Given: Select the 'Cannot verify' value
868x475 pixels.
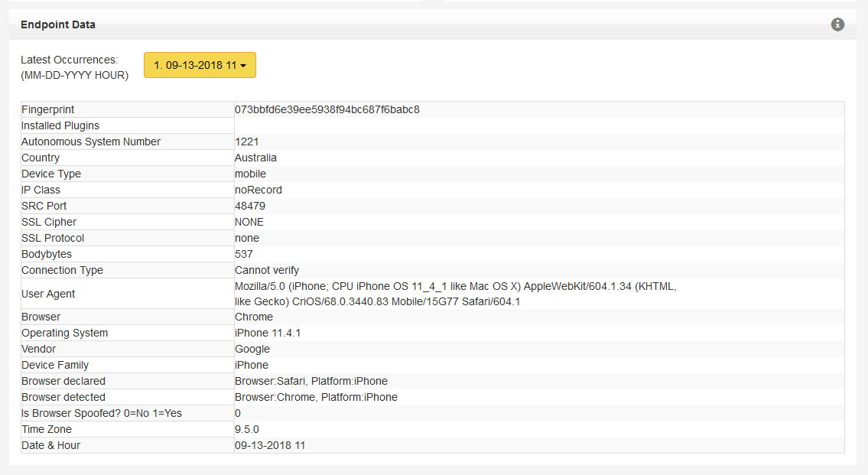Looking at the screenshot, I should [x=267, y=270].
